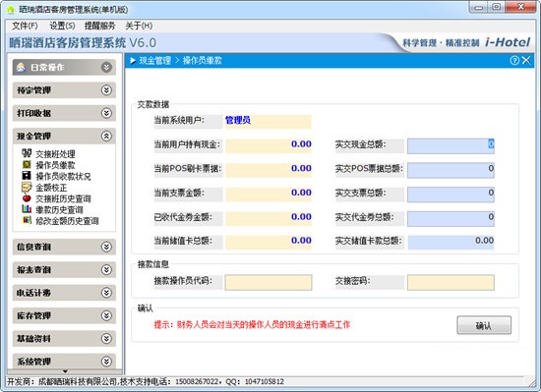Open the 文件(F) menu
Image resolution: width=541 pixels, height=392 pixels.
tap(25, 26)
